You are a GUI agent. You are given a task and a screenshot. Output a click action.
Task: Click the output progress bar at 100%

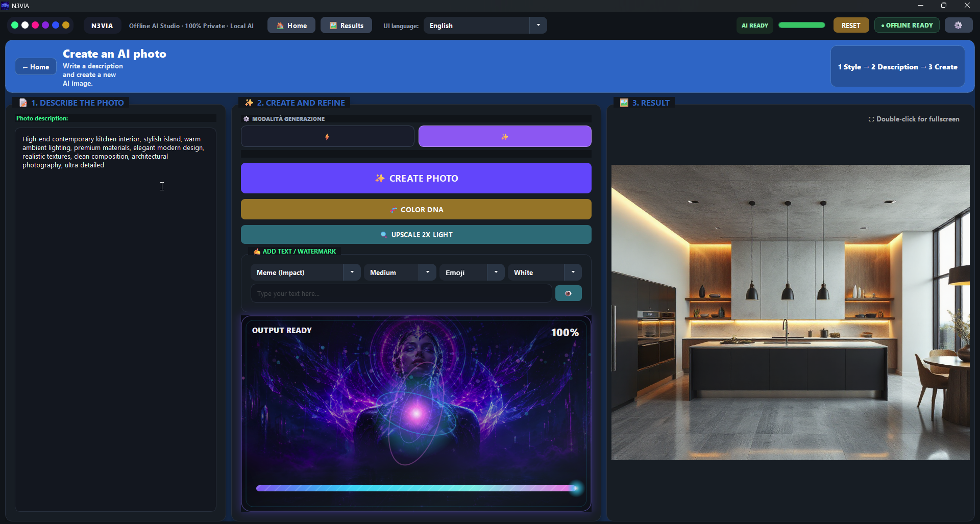(x=416, y=488)
